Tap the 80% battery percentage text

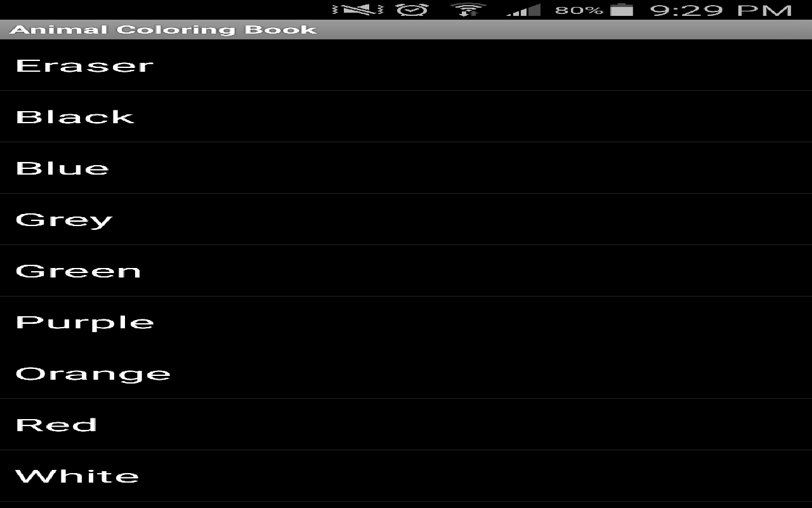coord(579,10)
